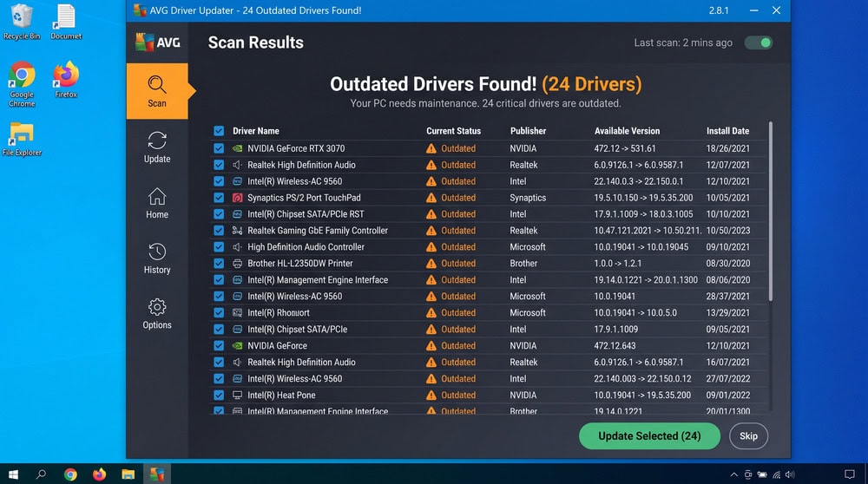868x484 pixels.
Task: Close the AVG Driver Updater window
Action: [777, 10]
